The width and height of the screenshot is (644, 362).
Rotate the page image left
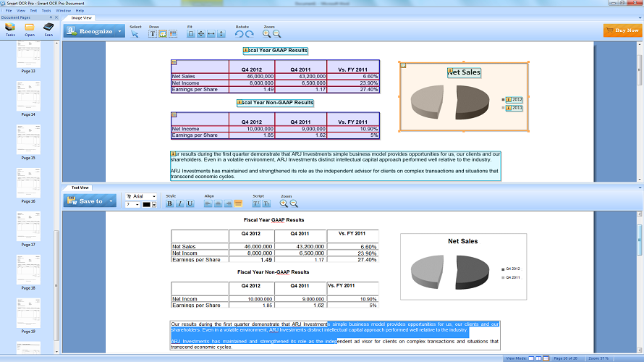(239, 33)
